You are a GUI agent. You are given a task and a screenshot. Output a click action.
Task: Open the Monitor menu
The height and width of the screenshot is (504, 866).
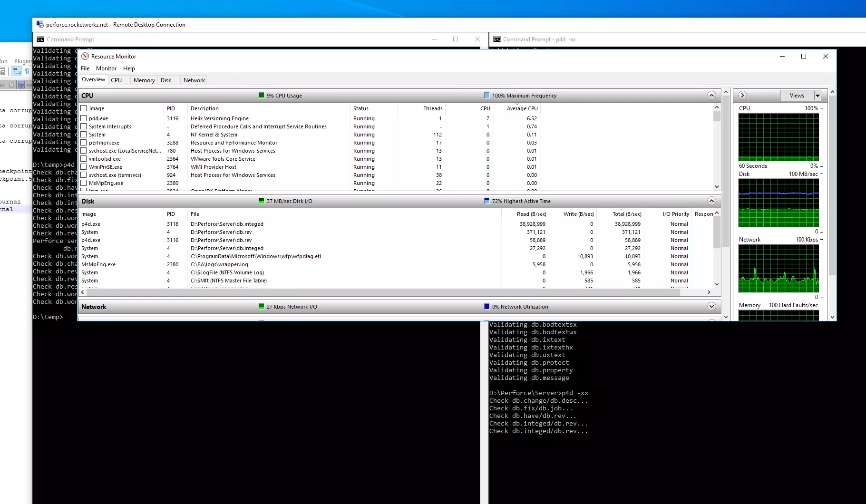(106, 68)
